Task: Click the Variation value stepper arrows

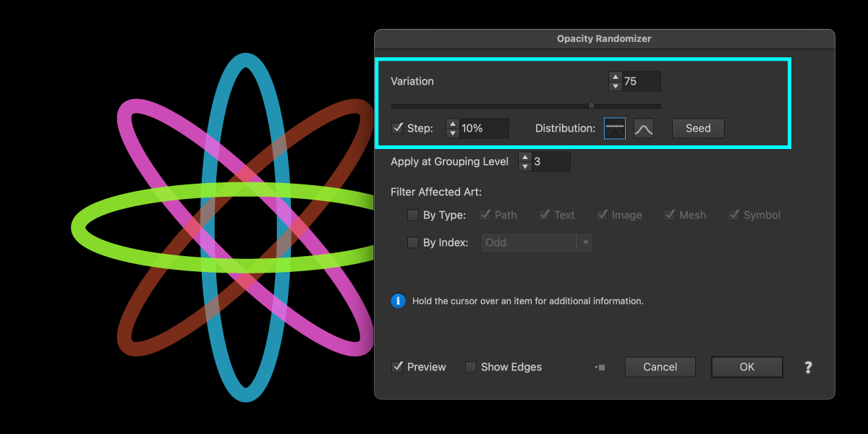Action: pyautogui.click(x=615, y=81)
